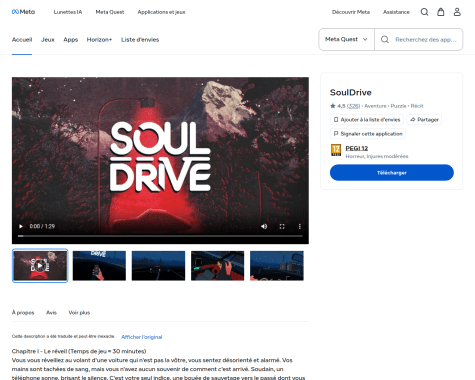475x380 pixels.
Task: Click the PEGI 12 rating badge icon
Action: 336,150
